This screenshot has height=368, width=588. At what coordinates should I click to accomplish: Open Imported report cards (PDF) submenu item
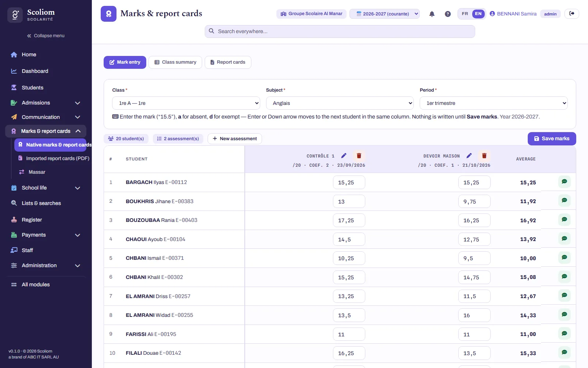pyautogui.click(x=54, y=158)
